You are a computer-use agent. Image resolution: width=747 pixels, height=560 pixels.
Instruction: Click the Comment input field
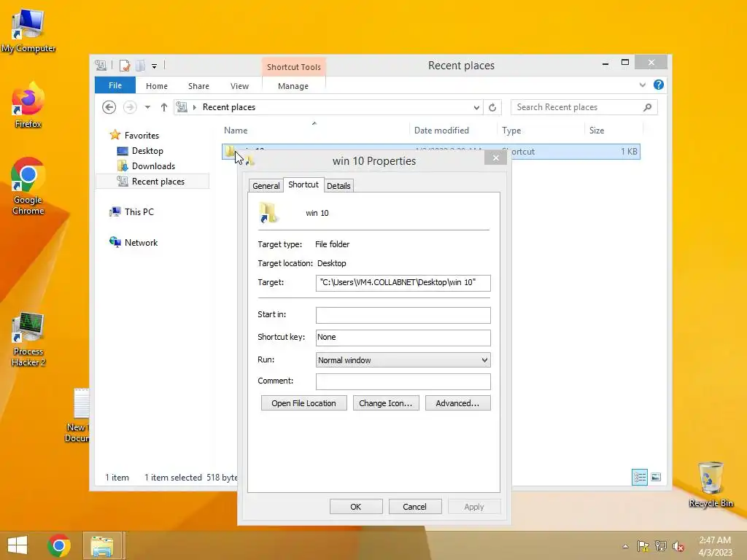(403, 381)
